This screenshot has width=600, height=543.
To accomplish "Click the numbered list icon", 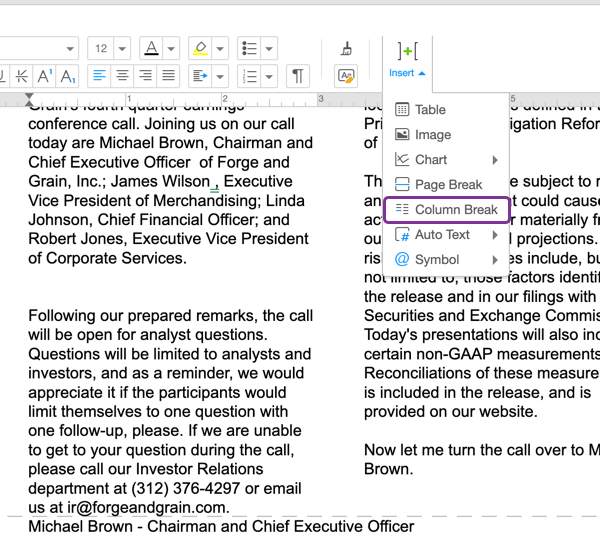I will click(x=250, y=76).
